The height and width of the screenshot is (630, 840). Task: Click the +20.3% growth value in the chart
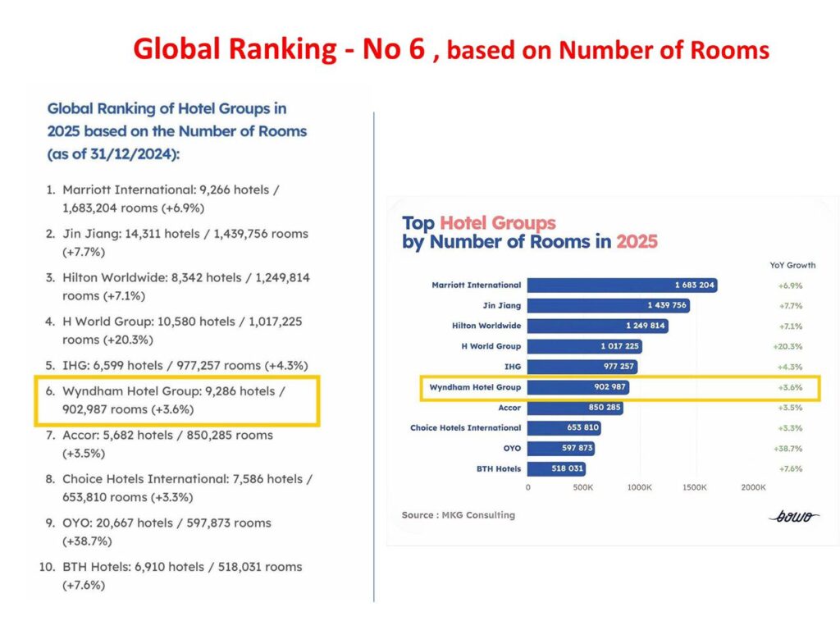(789, 346)
